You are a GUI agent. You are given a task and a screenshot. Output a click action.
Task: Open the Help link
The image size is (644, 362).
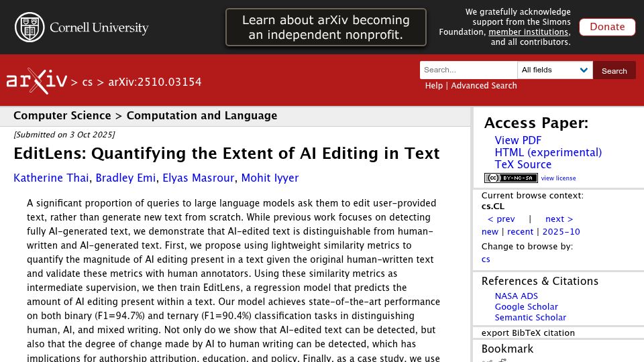(x=434, y=85)
